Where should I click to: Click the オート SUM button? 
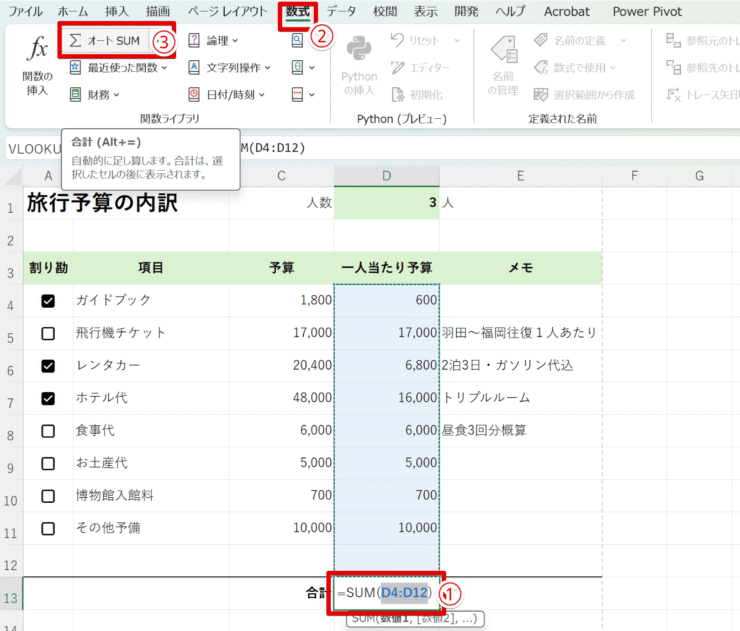click(x=105, y=41)
